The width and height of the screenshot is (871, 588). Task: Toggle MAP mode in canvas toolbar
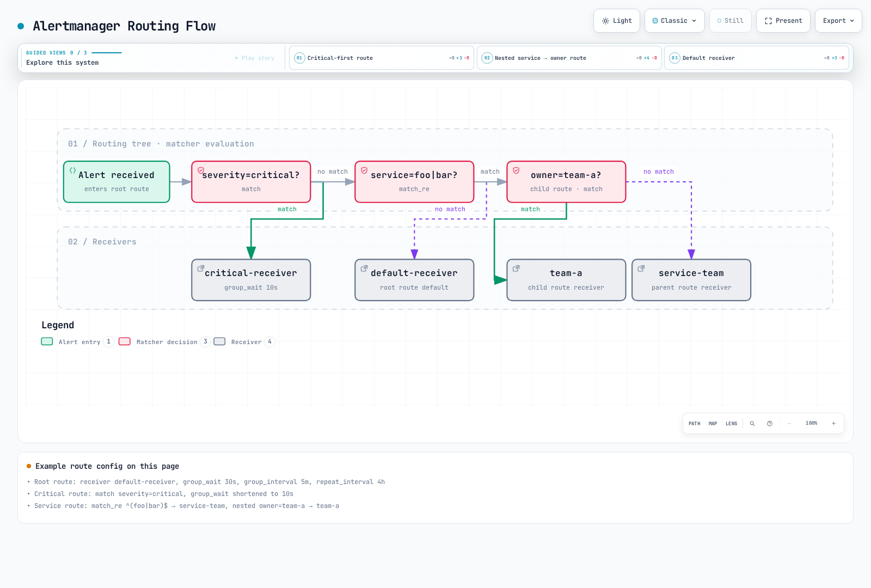713,424
